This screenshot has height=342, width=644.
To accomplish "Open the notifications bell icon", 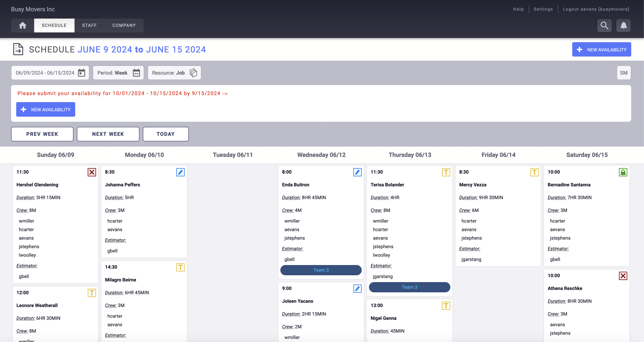I will pyautogui.click(x=624, y=25).
